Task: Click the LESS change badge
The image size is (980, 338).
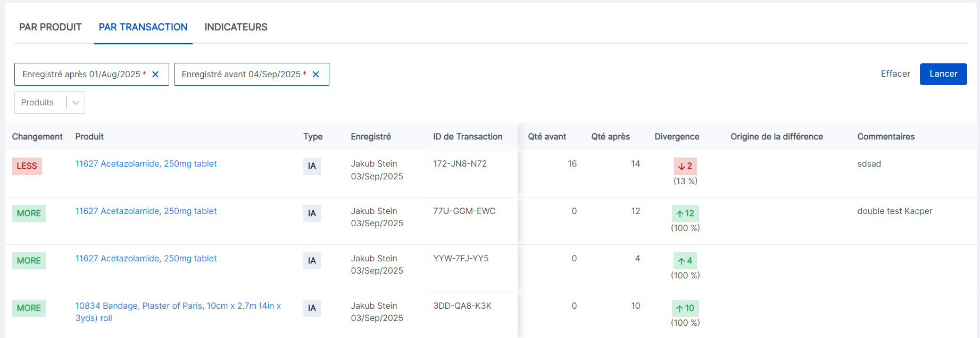Action: [x=27, y=166]
